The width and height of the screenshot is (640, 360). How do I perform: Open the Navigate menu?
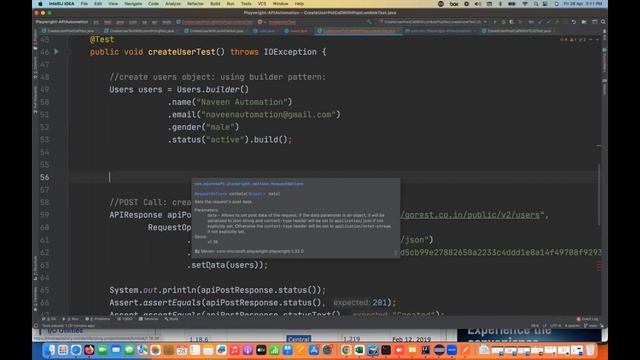tap(133, 4)
